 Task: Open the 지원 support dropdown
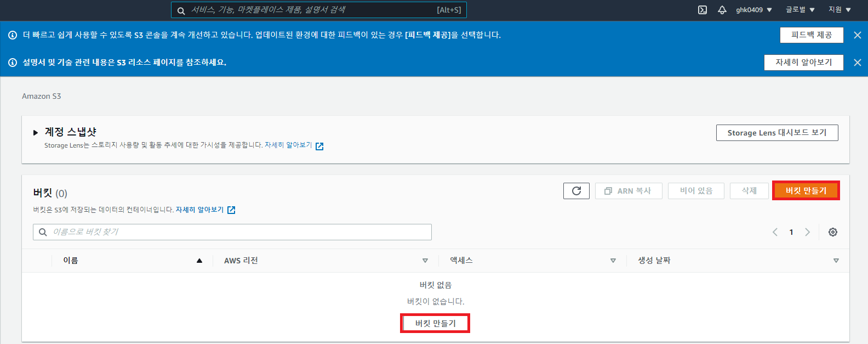[840, 10]
